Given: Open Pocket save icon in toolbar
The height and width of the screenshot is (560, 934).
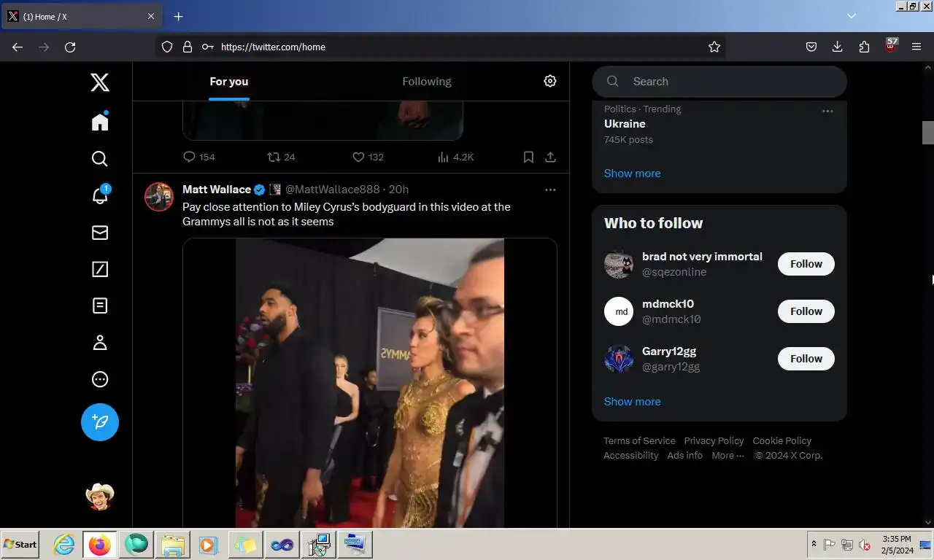Looking at the screenshot, I should click(x=811, y=47).
